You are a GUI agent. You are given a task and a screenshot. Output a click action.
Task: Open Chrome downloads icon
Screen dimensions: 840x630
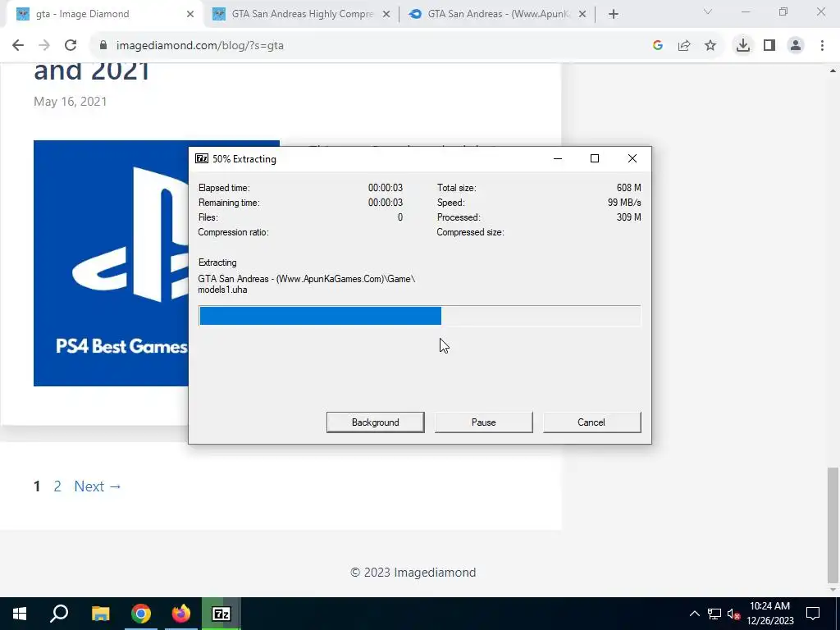tap(743, 46)
